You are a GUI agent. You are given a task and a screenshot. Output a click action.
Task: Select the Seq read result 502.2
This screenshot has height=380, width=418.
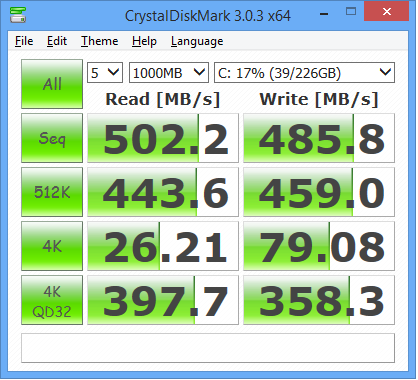pyautogui.click(x=163, y=138)
